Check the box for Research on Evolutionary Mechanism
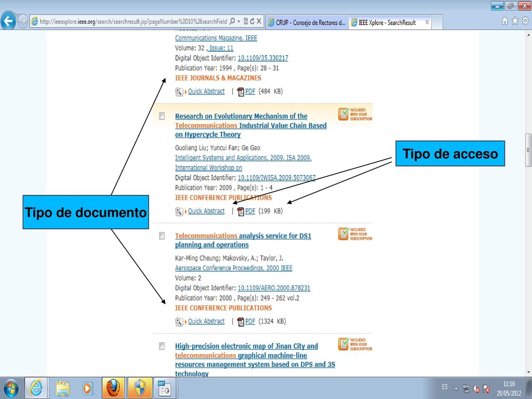The width and height of the screenshot is (532, 399). (162, 116)
